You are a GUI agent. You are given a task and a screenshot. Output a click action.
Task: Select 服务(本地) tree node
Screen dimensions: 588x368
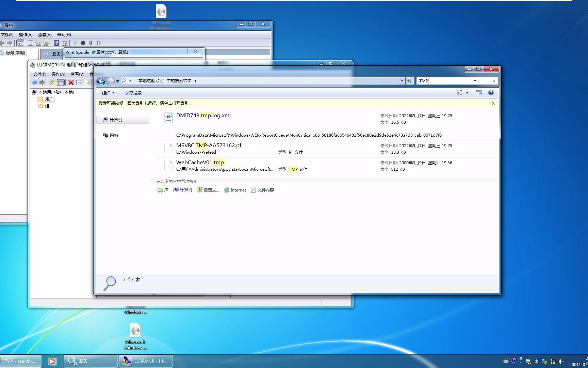pos(13,53)
